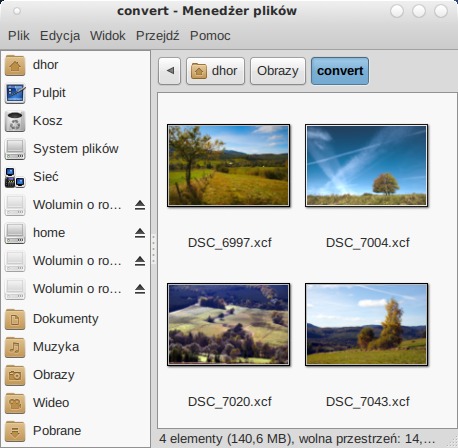The image size is (458, 448).
Task: Open Pobrane downloads folder
Action: point(75,431)
